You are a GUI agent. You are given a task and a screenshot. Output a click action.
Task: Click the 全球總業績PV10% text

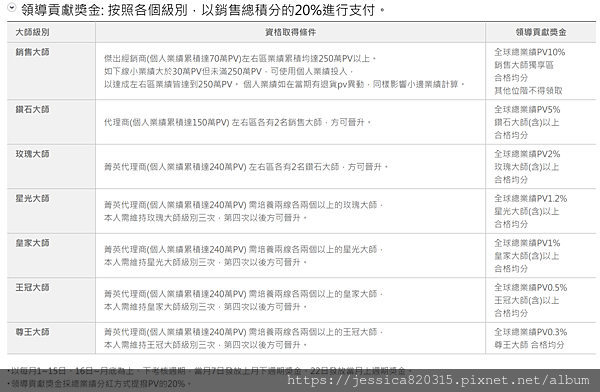click(530, 52)
